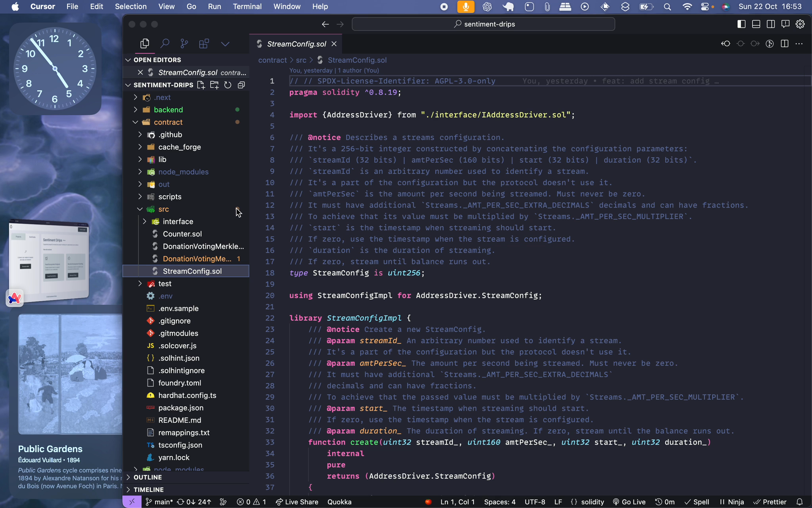Click the contract breadcrumb
Viewport: 812px width, 508px height.
(272, 60)
